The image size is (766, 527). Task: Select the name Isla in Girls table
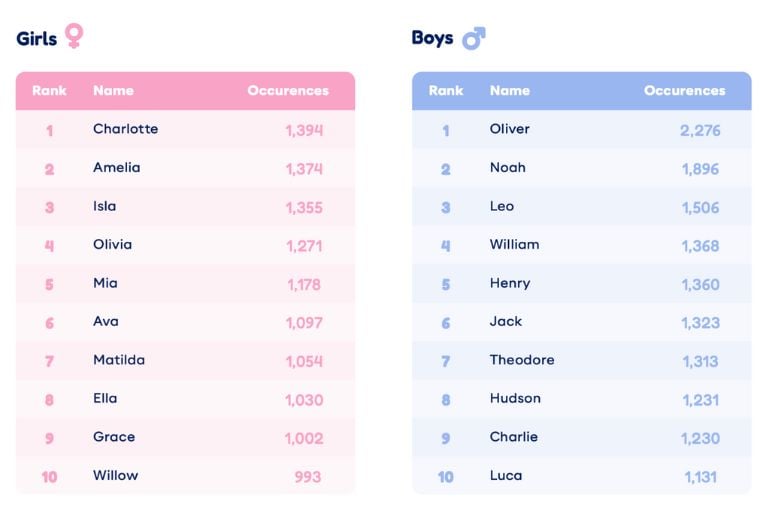(x=104, y=206)
